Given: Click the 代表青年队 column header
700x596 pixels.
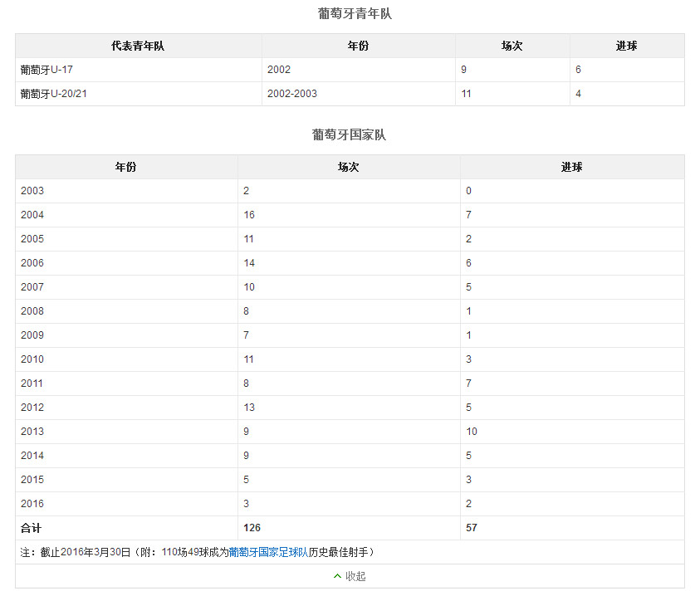Looking at the screenshot, I should [138, 46].
